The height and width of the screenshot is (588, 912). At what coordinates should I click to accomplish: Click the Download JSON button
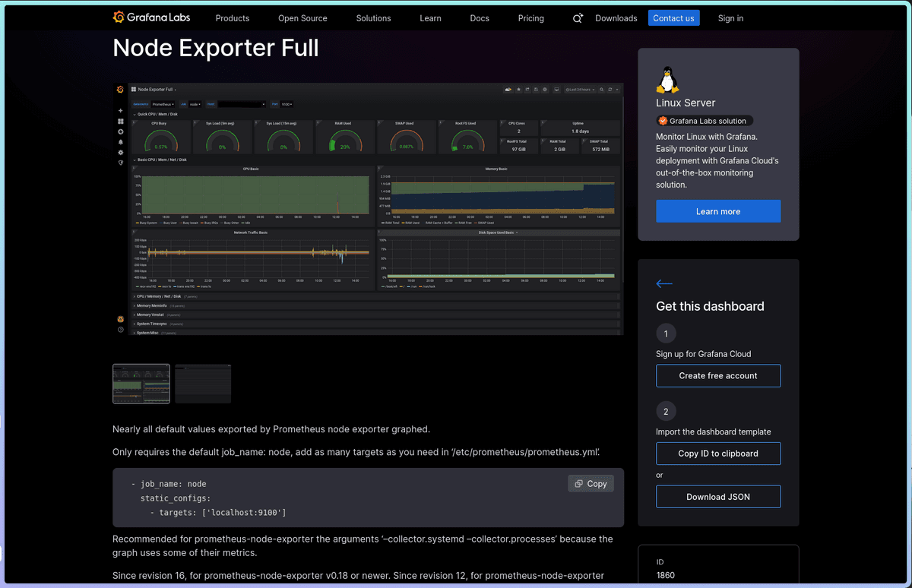(x=718, y=497)
